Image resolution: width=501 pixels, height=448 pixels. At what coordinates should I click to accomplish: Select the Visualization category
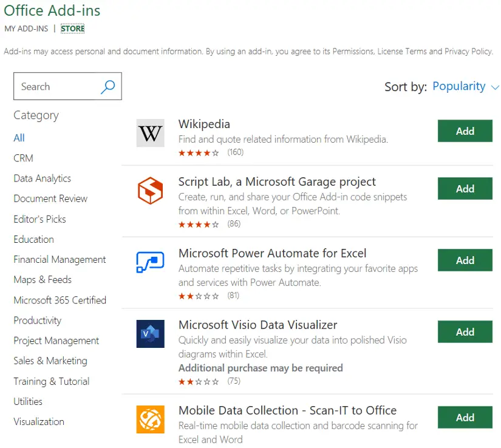39,422
